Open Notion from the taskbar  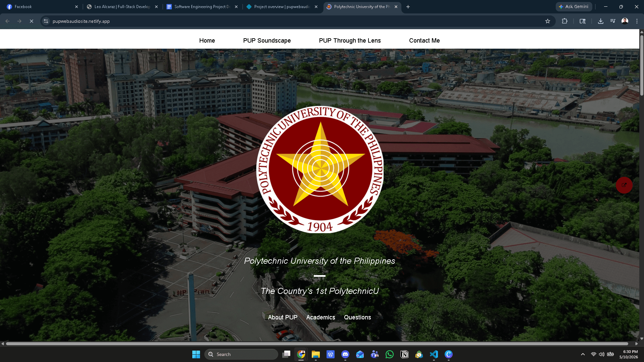pyautogui.click(x=404, y=354)
